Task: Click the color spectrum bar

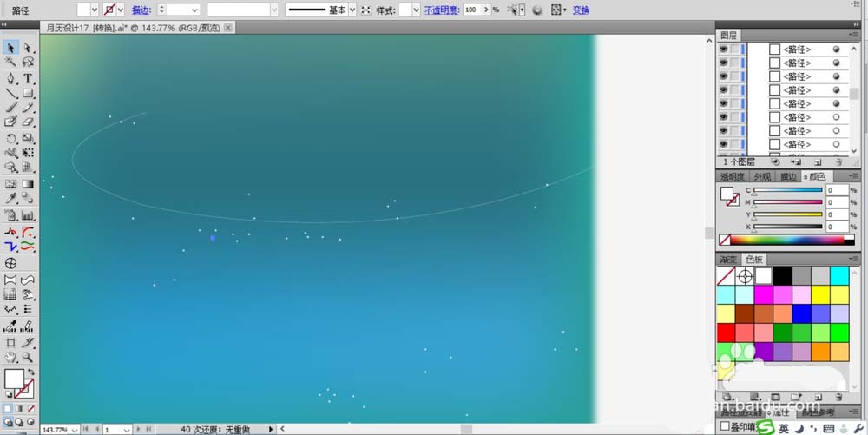Action: 786,240
